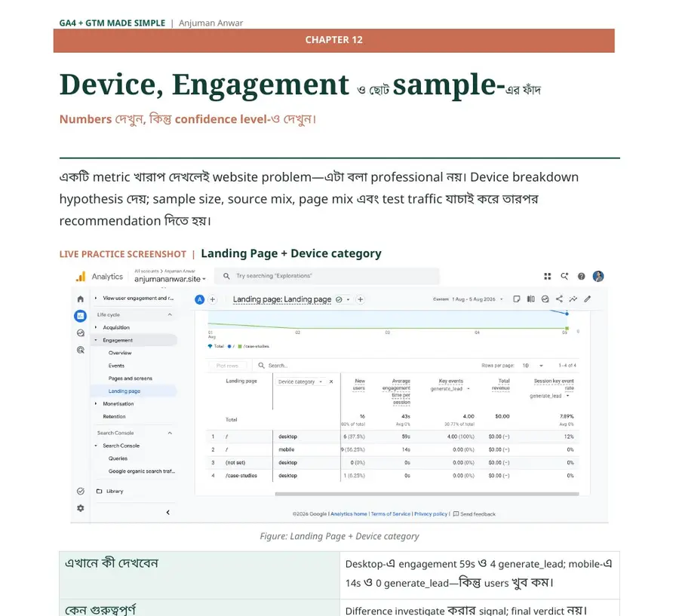This screenshot has width=679, height=616.
Task: Click the checkmark-circle icon above the Admin gear
Action: [81, 492]
